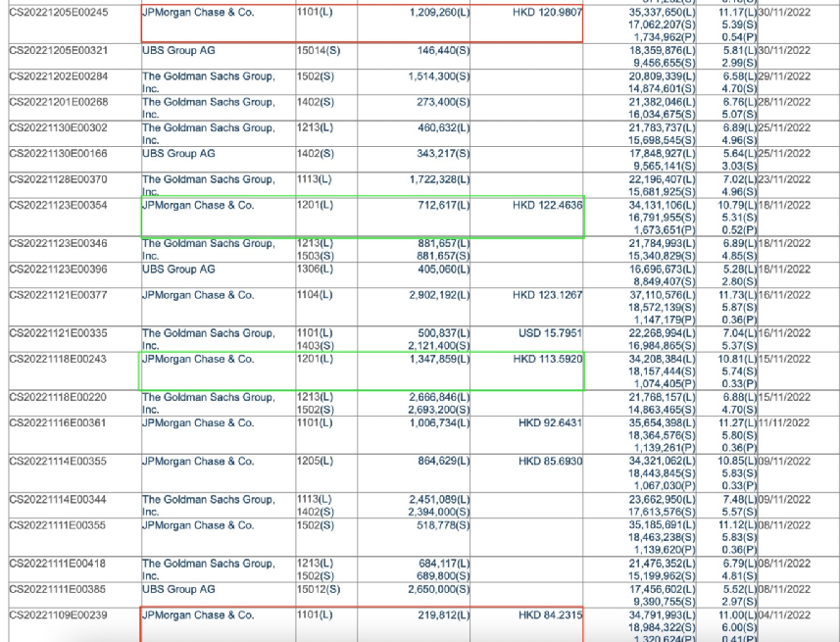Viewport: 840px width, 642px height.
Task: Select serial number CS20221205E00245
Action: pyautogui.click(x=59, y=13)
